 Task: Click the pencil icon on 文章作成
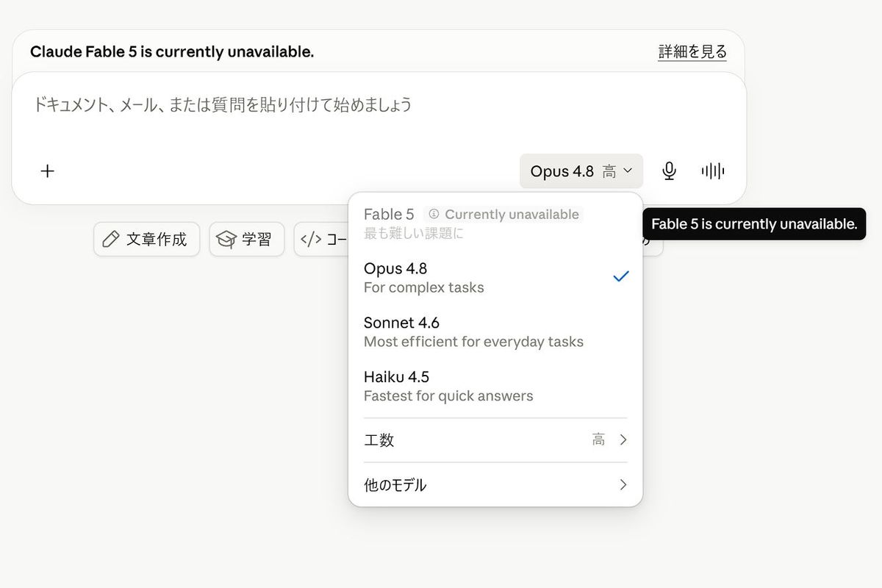(111, 240)
